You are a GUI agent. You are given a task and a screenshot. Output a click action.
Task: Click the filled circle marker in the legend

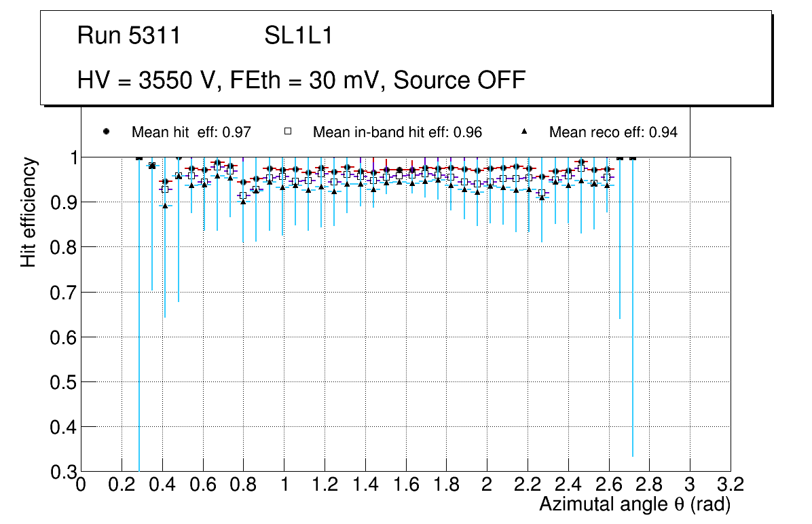[107, 132]
